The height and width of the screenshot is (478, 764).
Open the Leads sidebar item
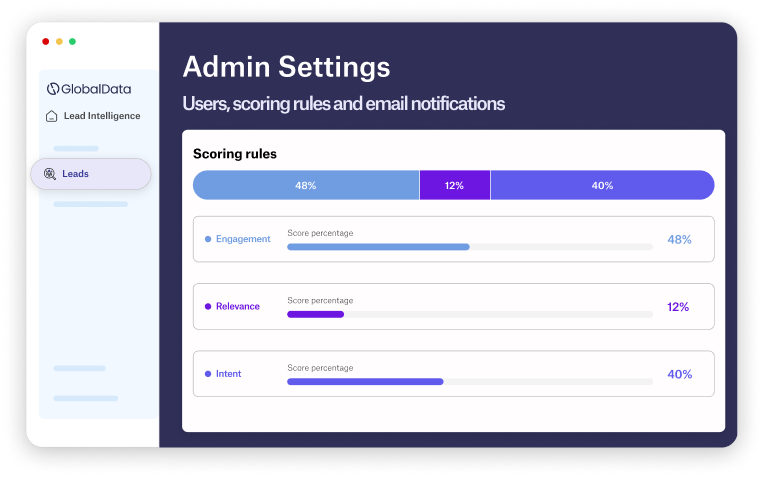tap(91, 174)
